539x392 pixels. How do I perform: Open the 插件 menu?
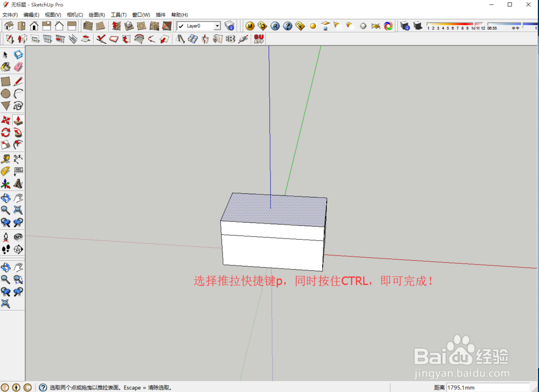[161, 15]
